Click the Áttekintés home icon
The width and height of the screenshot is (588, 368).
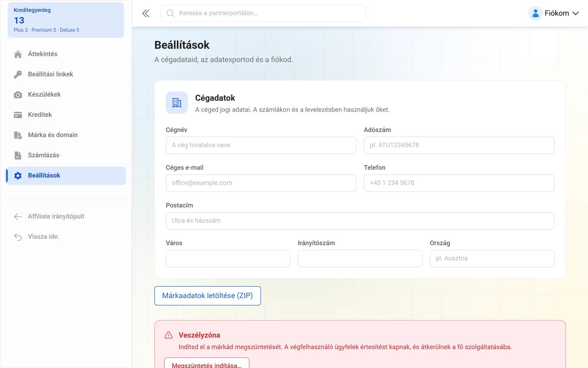point(18,54)
